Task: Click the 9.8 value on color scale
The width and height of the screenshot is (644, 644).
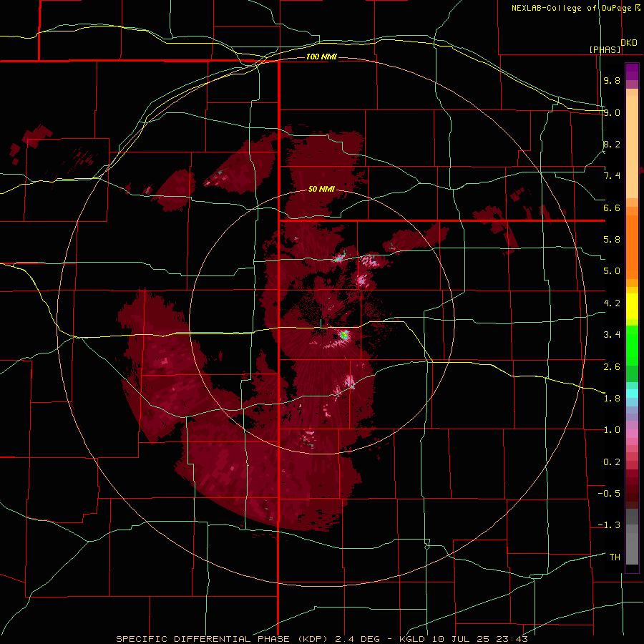Action: [x=612, y=80]
